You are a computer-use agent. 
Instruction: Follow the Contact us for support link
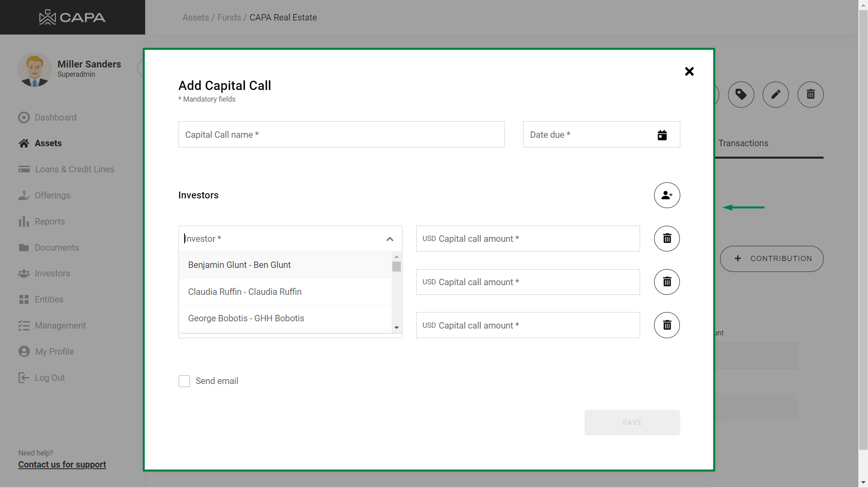62,465
